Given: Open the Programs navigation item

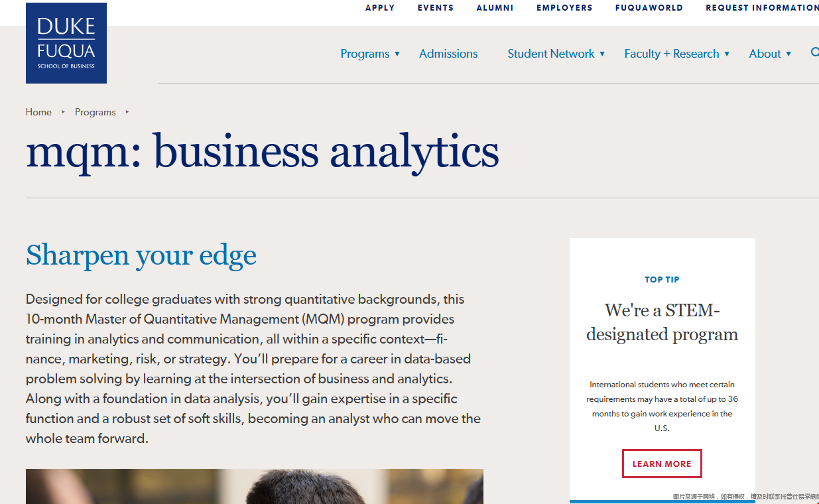Looking at the screenshot, I should (365, 54).
